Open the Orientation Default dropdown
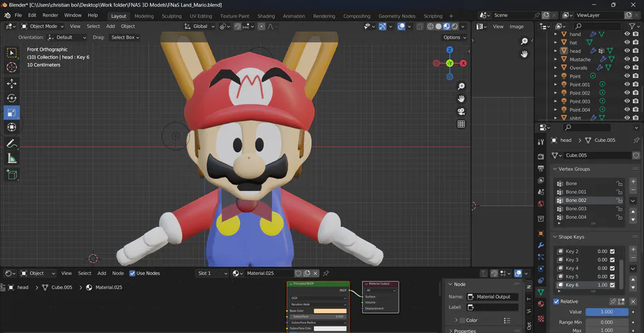Image resolution: width=644 pixels, height=333 pixels. pyautogui.click(x=67, y=37)
